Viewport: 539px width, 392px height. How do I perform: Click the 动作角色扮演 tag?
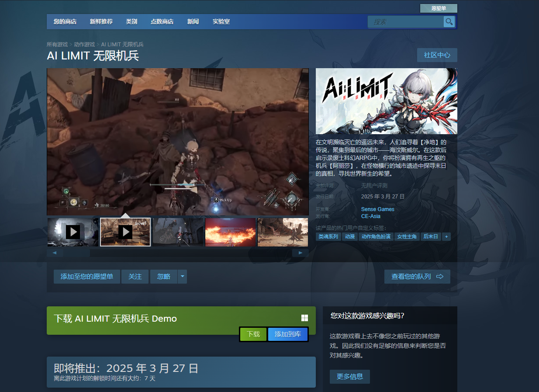click(376, 236)
